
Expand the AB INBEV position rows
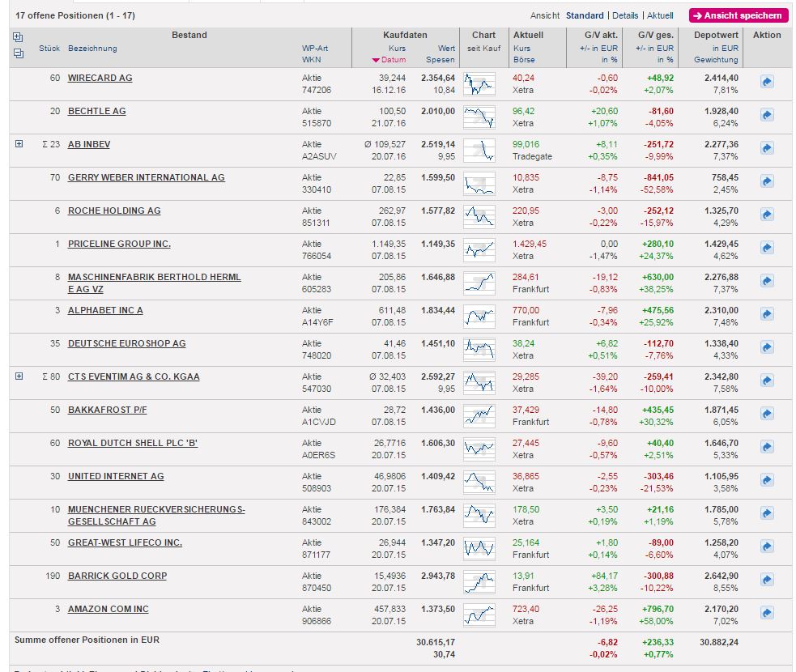[x=19, y=144]
